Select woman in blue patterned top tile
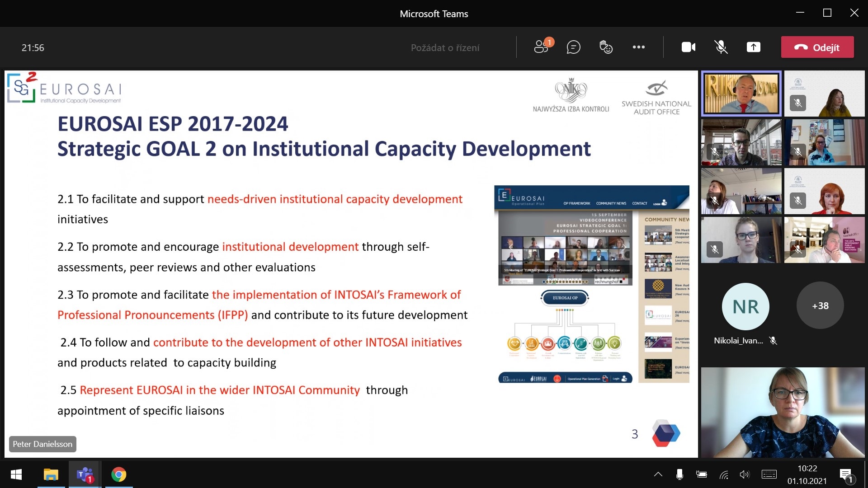Viewport: 868px width, 488px height. pyautogui.click(x=825, y=142)
